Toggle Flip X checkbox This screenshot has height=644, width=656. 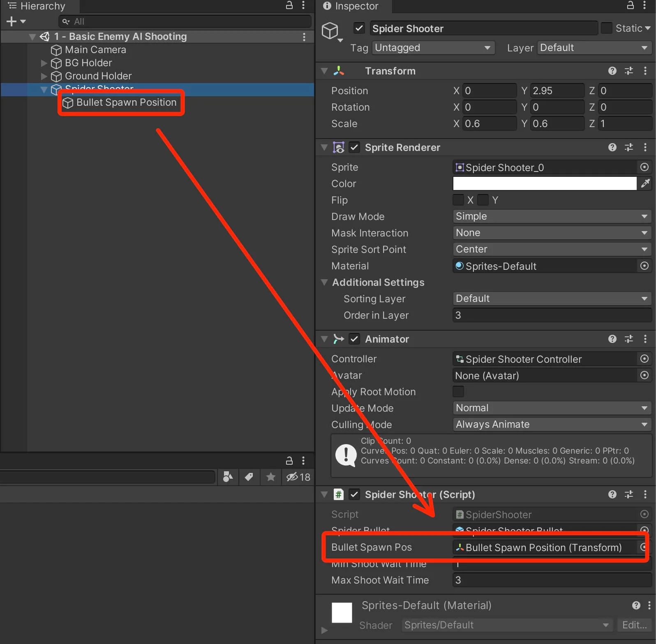point(458,200)
